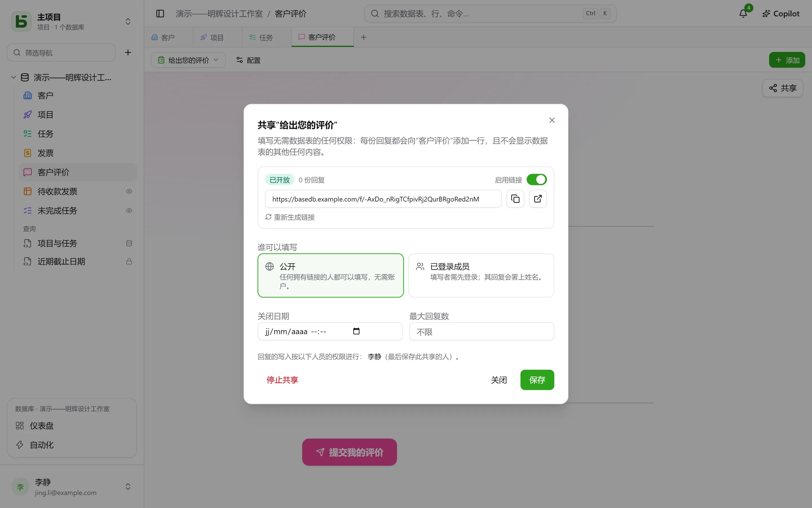Click the 关闭 button in dialog
Image resolution: width=812 pixels, height=508 pixels.
click(x=498, y=380)
